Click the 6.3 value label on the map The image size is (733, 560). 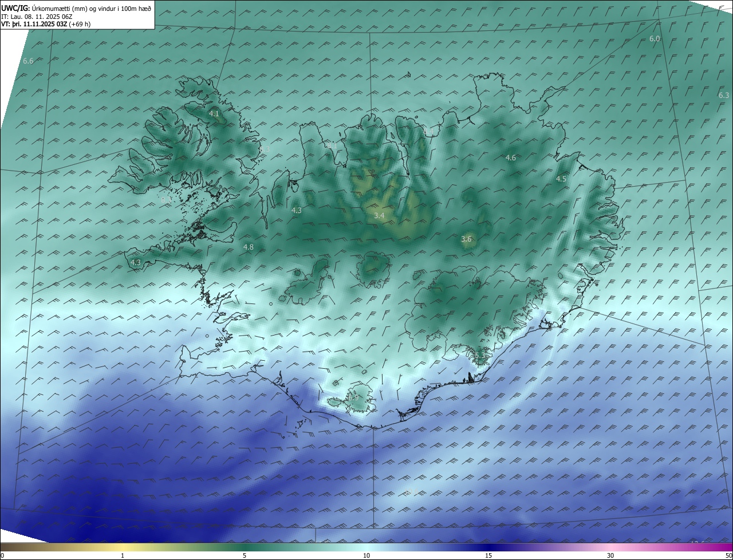[724, 95]
